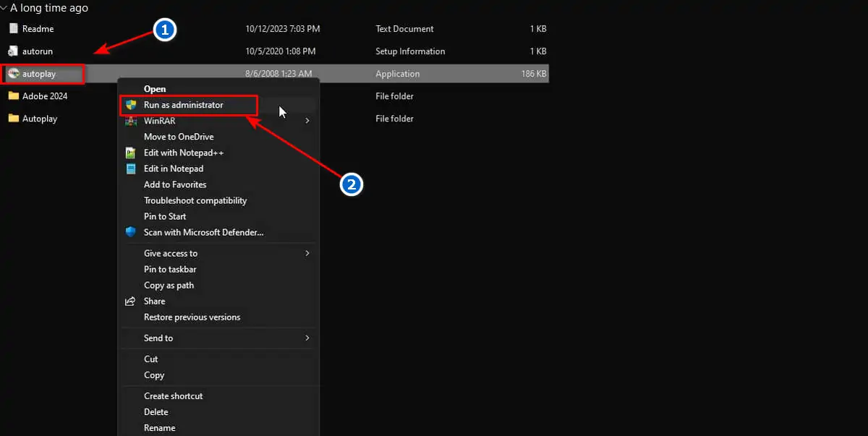Choose Copy as path option
Viewport: 868px width, 436px height.
(x=169, y=285)
